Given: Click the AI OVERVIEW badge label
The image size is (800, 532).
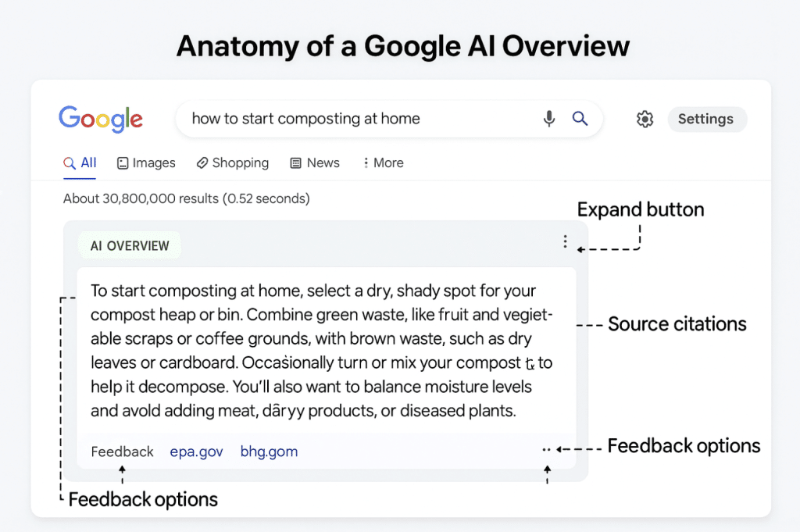Looking at the screenshot, I should coord(130,245).
